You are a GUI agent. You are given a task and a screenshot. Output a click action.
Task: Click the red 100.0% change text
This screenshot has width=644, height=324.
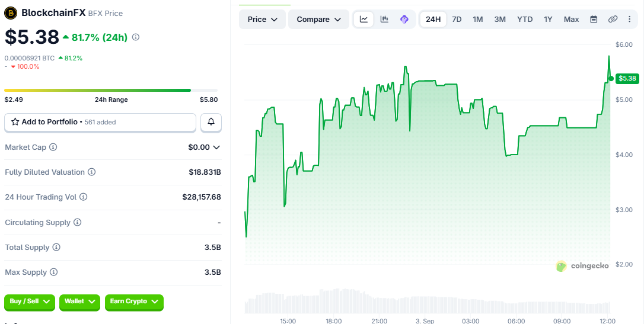pos(28,66)
